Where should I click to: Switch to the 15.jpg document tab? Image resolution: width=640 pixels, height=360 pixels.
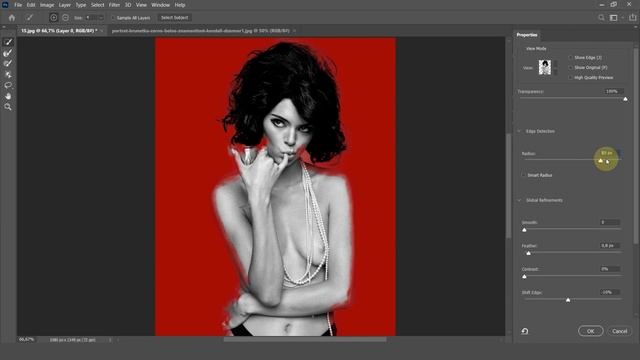[x=59, y=31]
